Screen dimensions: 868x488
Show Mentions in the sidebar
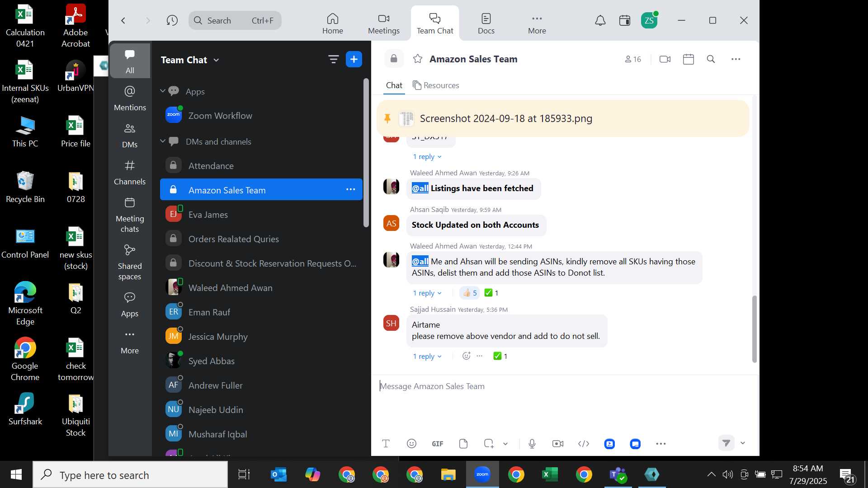[130, 99]
